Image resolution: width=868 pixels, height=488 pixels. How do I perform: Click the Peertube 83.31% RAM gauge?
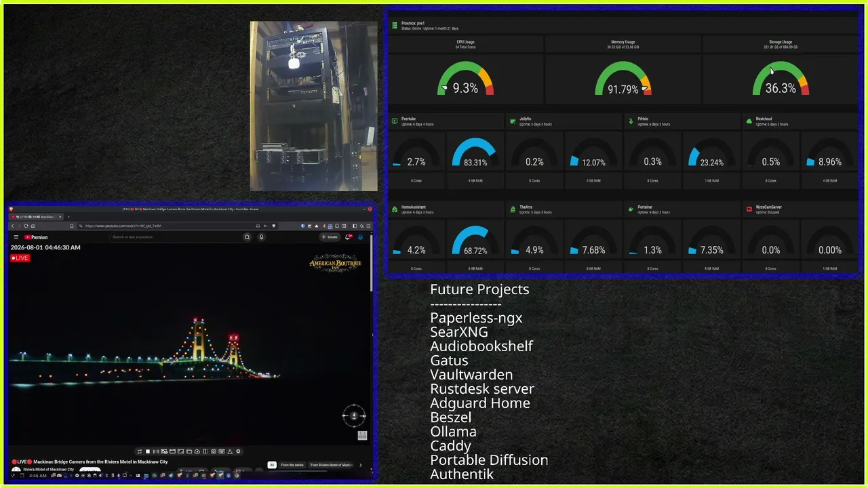[475, 153]
